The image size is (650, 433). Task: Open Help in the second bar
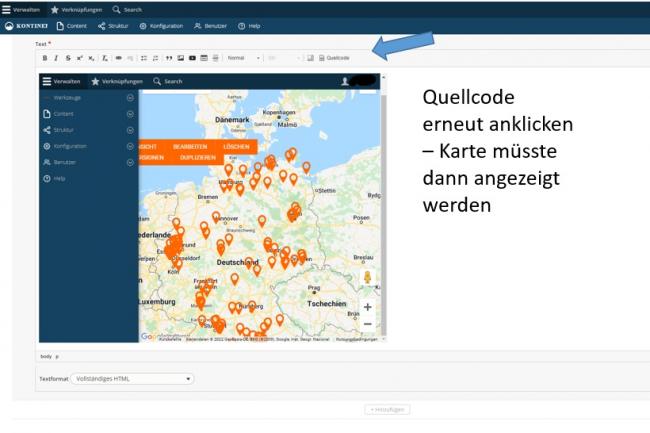(249, 26)
